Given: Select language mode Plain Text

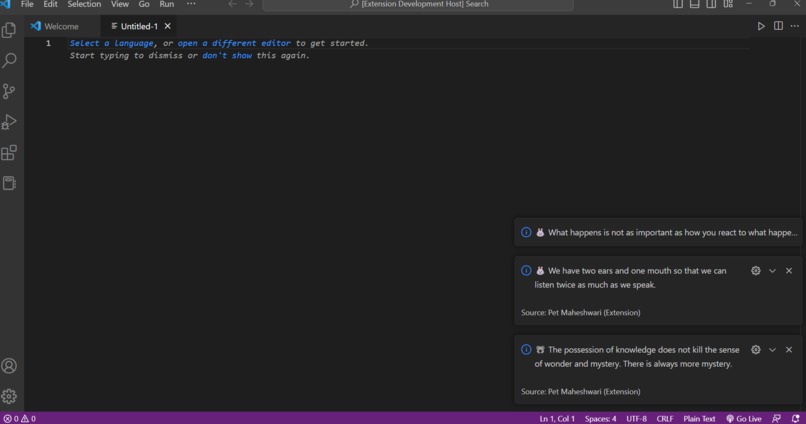Looking at the screenshot, I should [x=699, y=419].
